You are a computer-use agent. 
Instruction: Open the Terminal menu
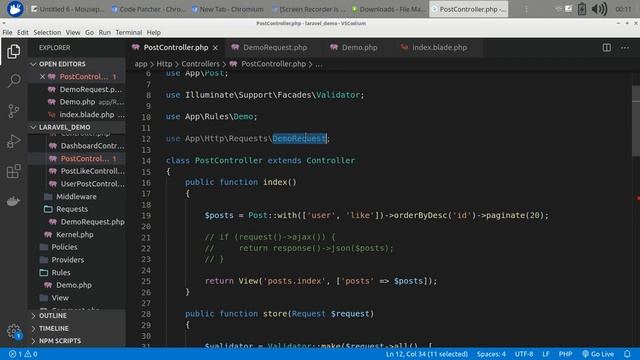click(x=129, y=32)
